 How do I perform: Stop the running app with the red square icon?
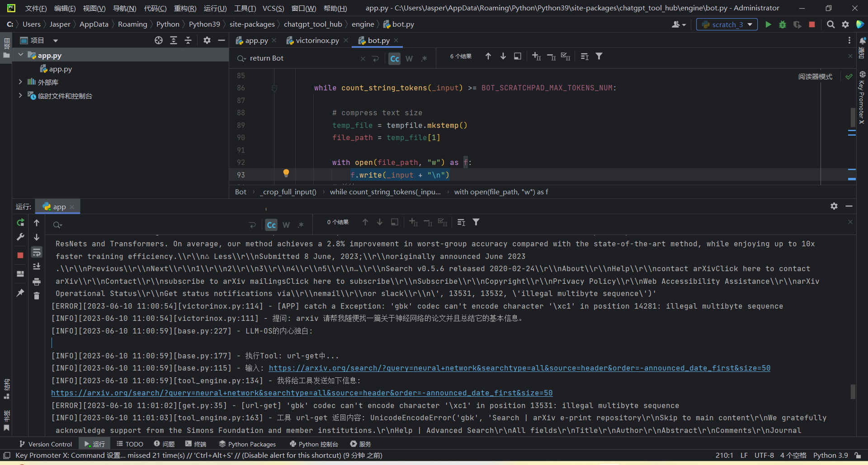coord(811,24)
